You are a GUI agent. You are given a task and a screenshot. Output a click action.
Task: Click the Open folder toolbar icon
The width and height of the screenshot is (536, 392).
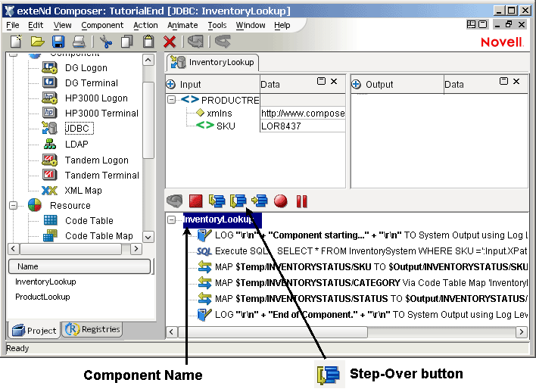tap(37, 42)
